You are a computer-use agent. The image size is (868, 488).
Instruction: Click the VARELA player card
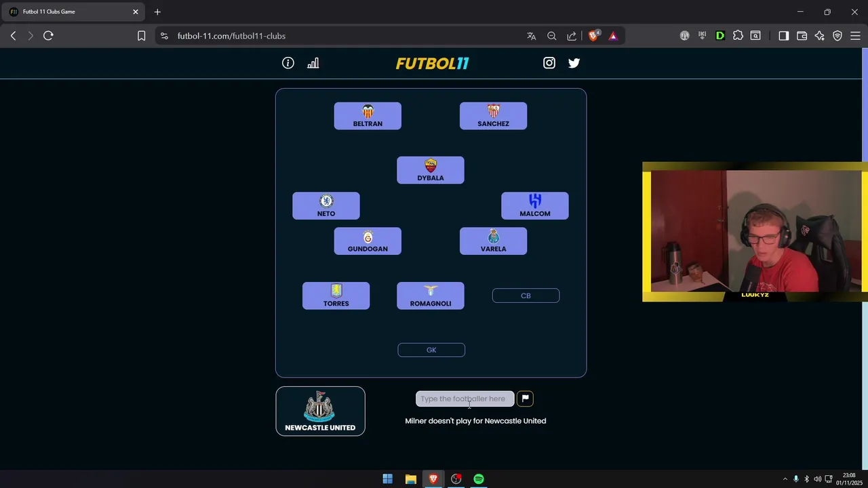tap(493, 241)
